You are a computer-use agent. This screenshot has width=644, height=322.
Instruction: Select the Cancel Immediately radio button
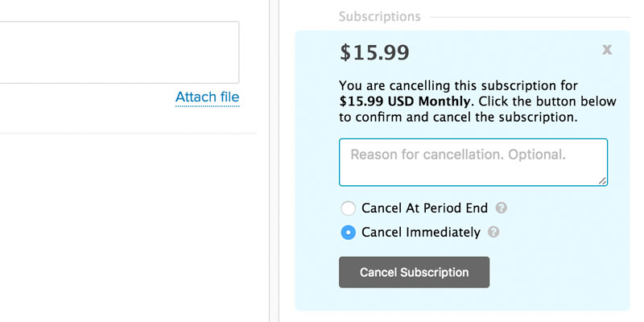pyautogui.click(x=349, y=233)
